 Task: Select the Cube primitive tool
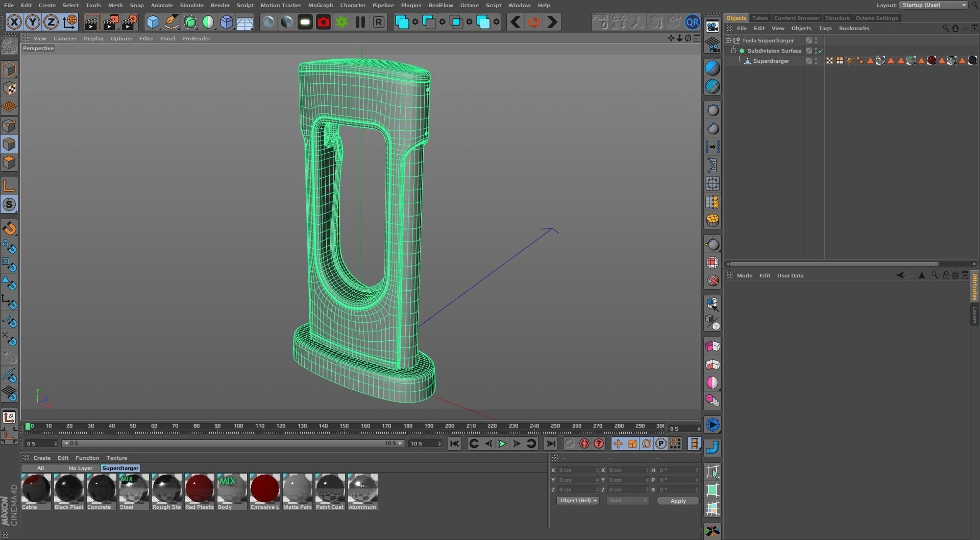click(153, 22)
